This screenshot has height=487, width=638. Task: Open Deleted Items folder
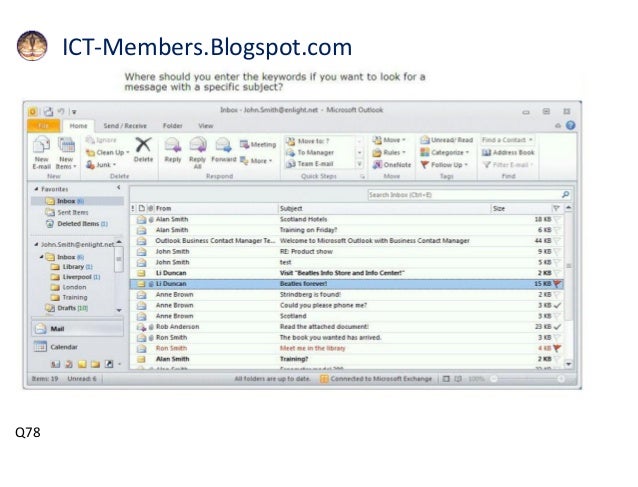(x=77, y=224)
